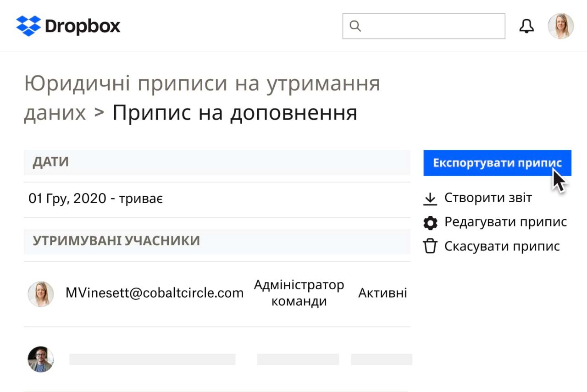Click the Припис на доповнення breadcrumb item
This screenshot has height=392, width=587.
point(235,113)
